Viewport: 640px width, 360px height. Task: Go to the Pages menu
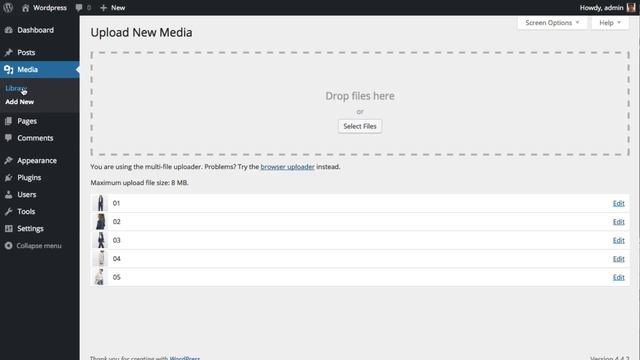tap(27, 121)
